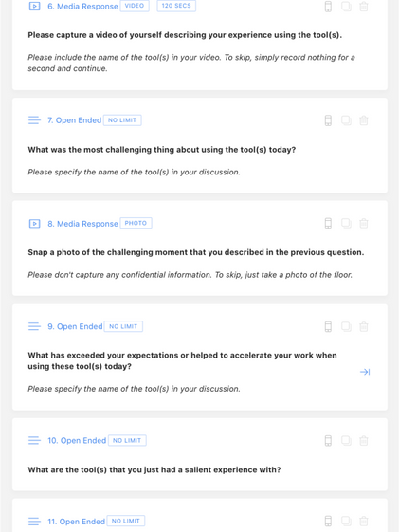Click the PHOTO tag on question 8
This screenshot has width=399, height=532.
pos(136,223)
